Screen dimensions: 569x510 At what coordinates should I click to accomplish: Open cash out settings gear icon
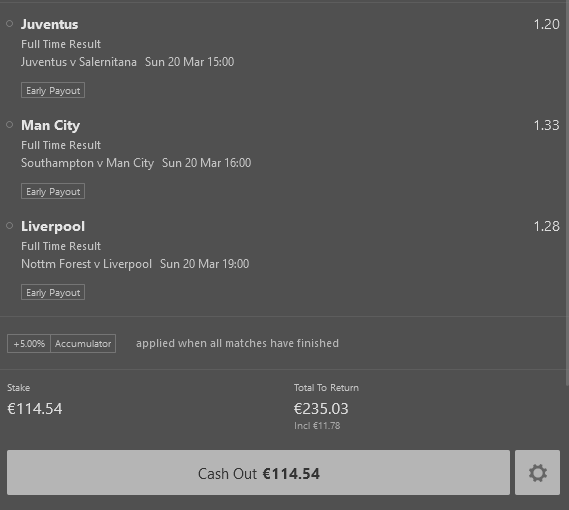(x=537, y=473)
